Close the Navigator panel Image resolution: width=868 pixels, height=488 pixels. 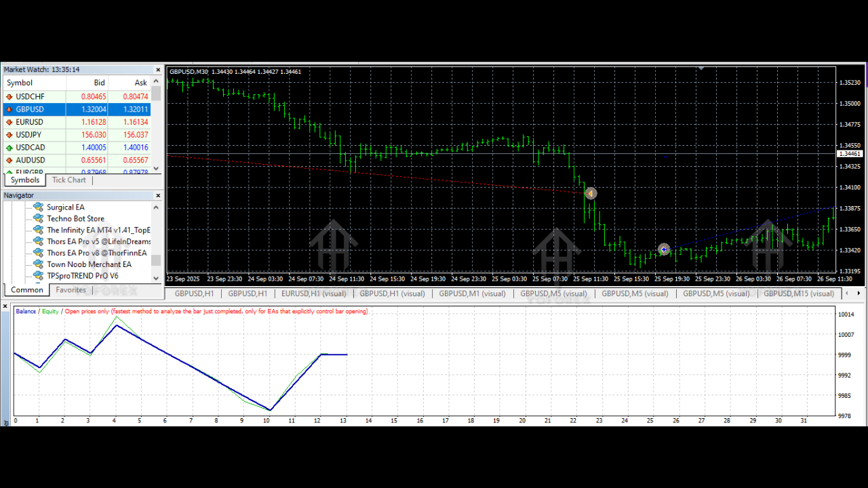158,196
